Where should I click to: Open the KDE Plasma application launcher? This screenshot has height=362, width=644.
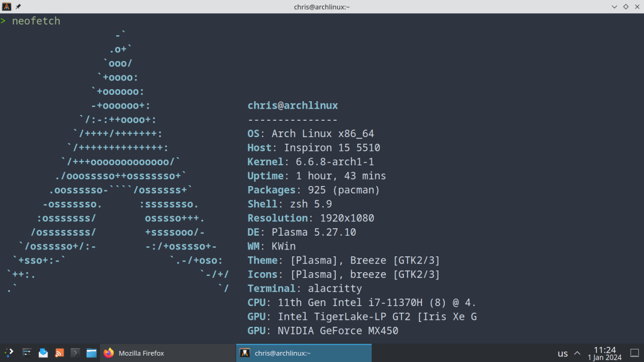pos(9,353)
